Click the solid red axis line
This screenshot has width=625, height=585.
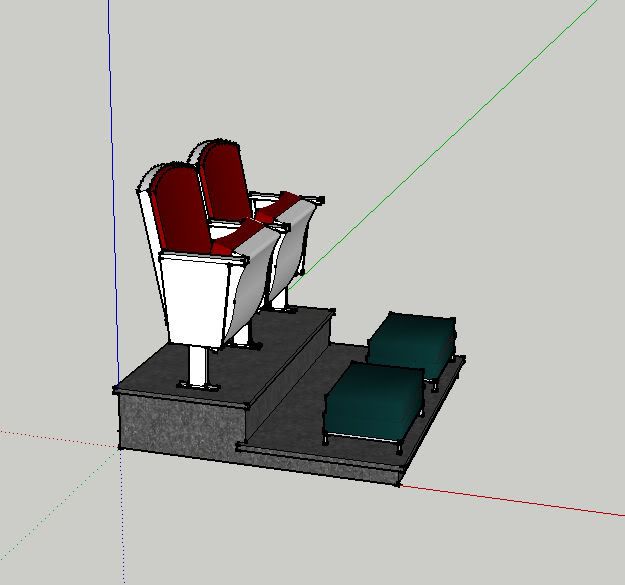pyautogui.click(x=512, y=500)
